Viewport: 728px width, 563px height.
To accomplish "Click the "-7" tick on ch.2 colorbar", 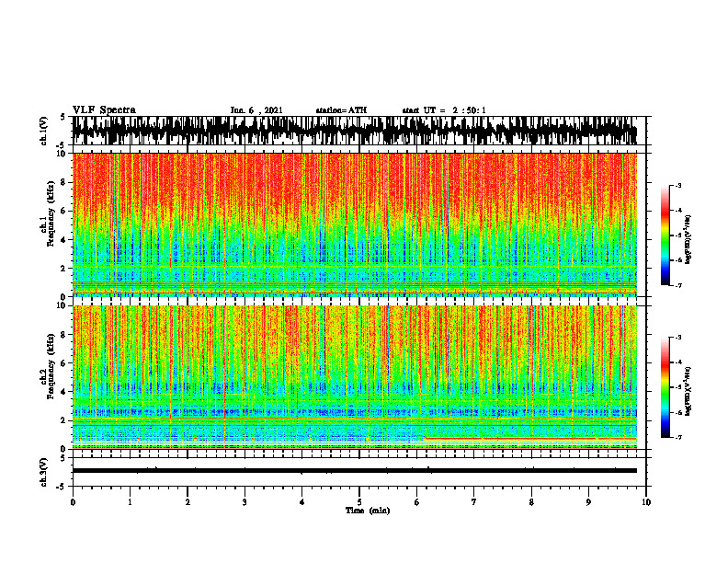I will 677,437.
